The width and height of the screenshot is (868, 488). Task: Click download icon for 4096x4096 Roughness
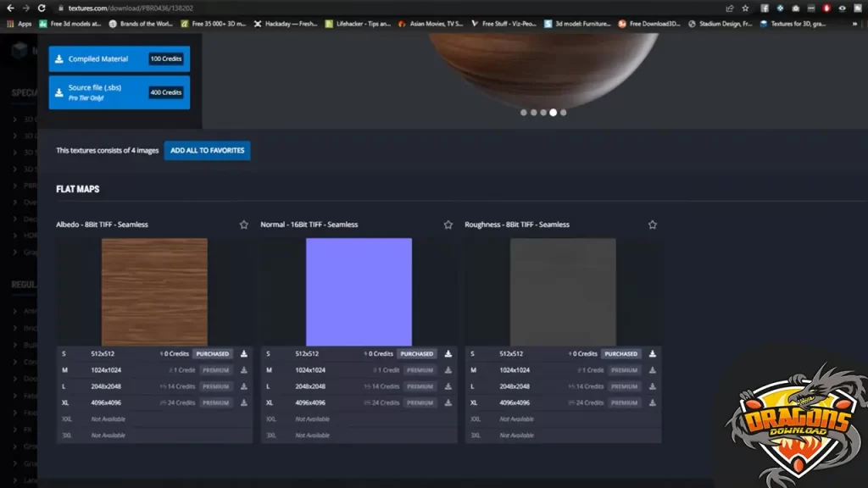point(653,403)
